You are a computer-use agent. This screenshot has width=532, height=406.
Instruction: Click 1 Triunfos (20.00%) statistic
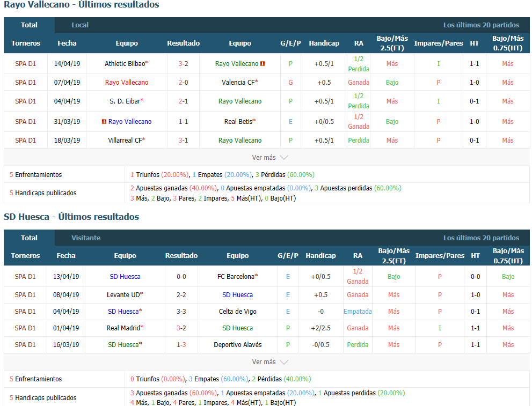(x=159, y=175)
